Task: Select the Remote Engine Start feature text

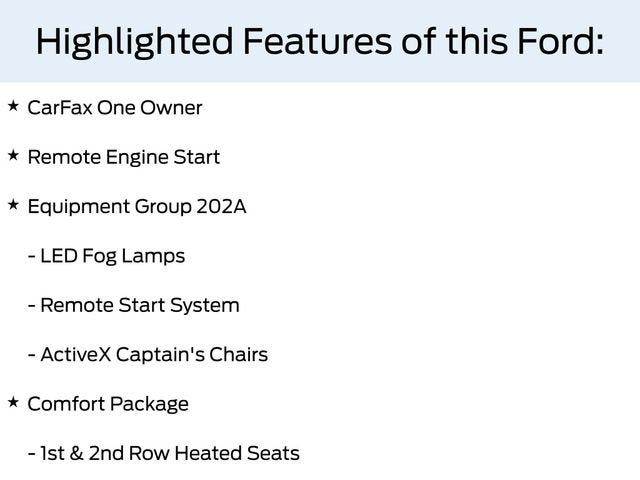Action: coord(123,157)
